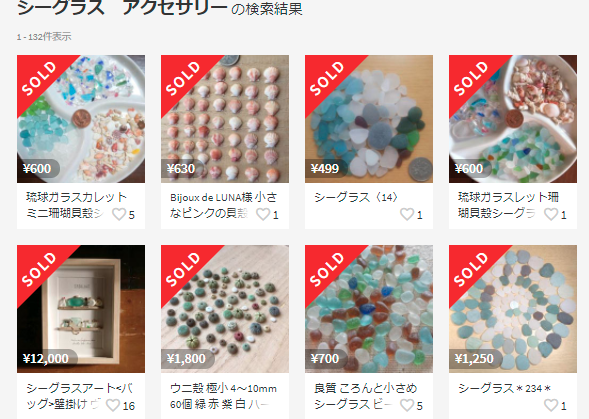Image resolution: width=589 pixels, height=419 pixels.
Task: Open the ¥1,800 sea urchin shells image
Action: (225, 309)
